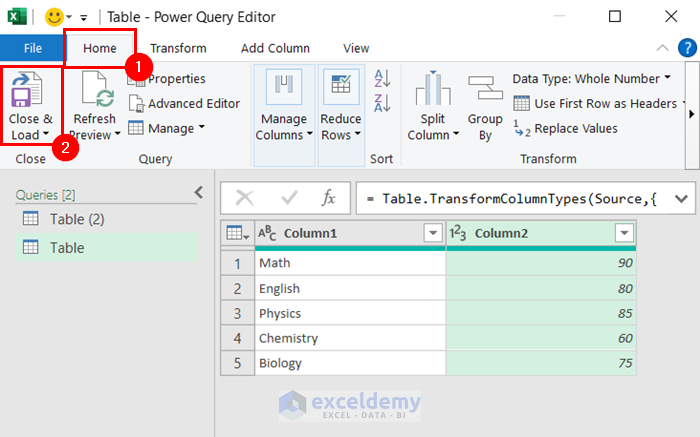Image resolution: width=700 pixels, height=437 pixels.
Task: Open the File tab
Action: tap(32, 48)
